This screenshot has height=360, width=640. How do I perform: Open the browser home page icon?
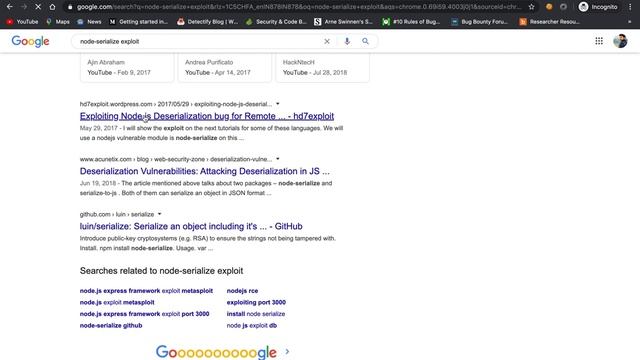pos(52,7)
